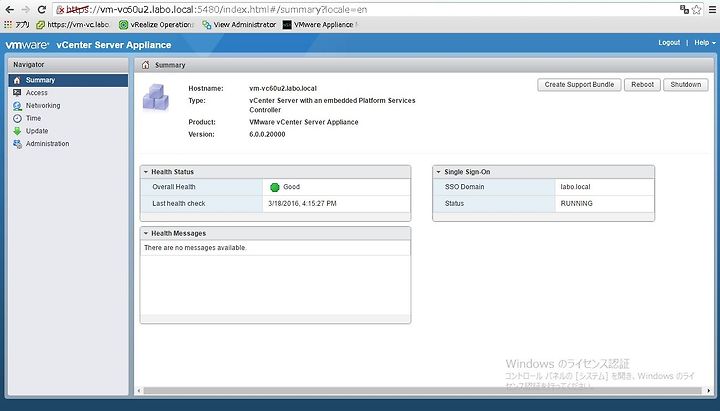Open the VMware Appliance bookmark
The image size is (720, 411).
click(x=320, y=25)
